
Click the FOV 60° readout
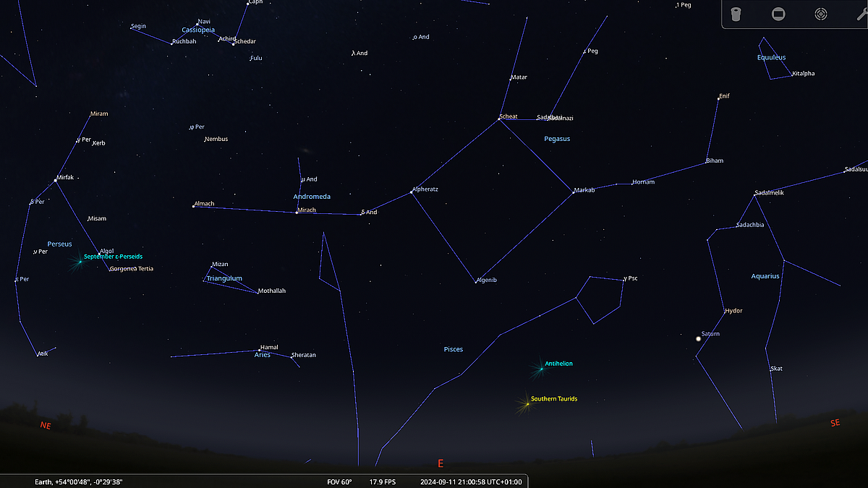[339, 481]
